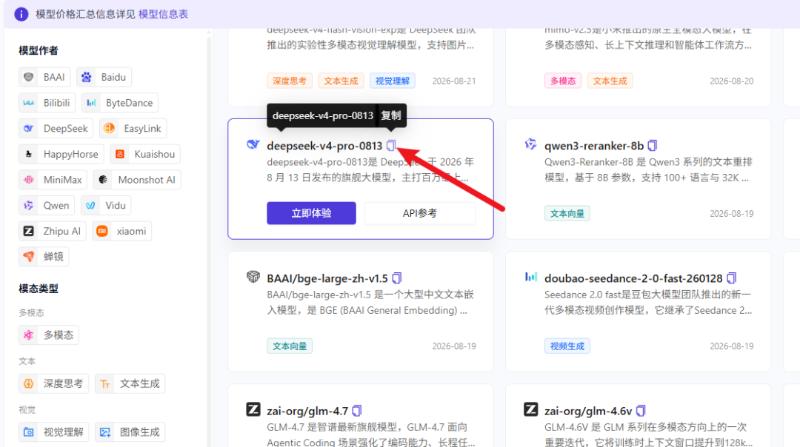This screenshot has height=447, width=800.
Task: Click the 立即体验 button
Action: click(311, 213)
